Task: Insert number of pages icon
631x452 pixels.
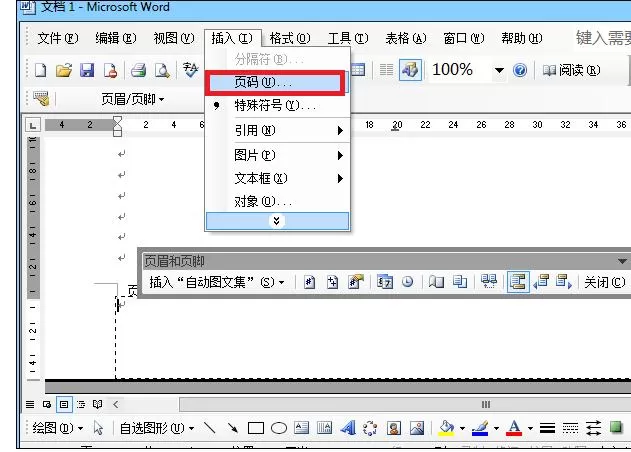Action: coord(332,282)
